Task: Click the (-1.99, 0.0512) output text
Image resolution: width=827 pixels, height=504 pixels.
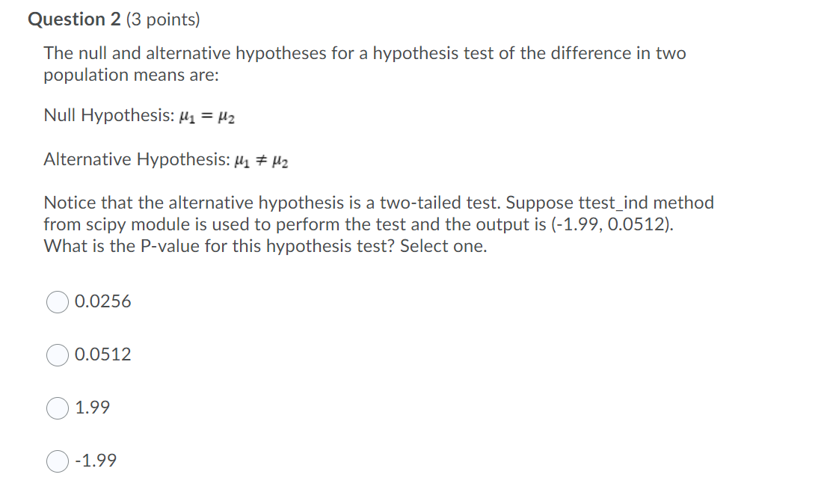Action: [x=611, y=224]
